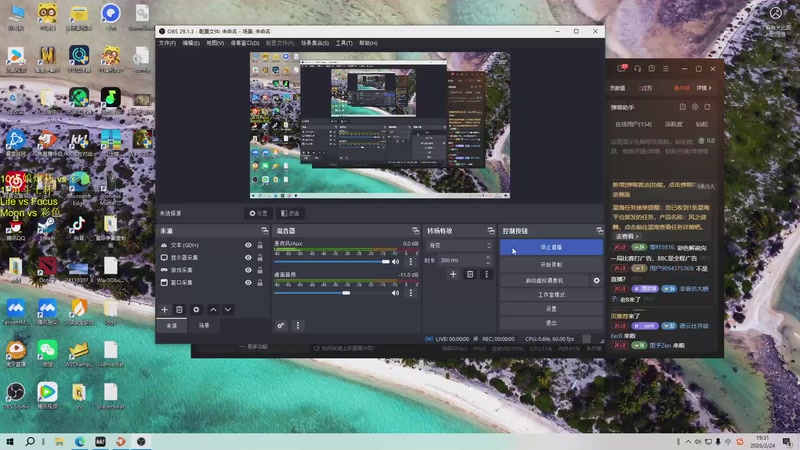This screenshot has width=800, height=450.
Task: Open 桌面音频 channel three-dot options
Action: tap(411, 293)
